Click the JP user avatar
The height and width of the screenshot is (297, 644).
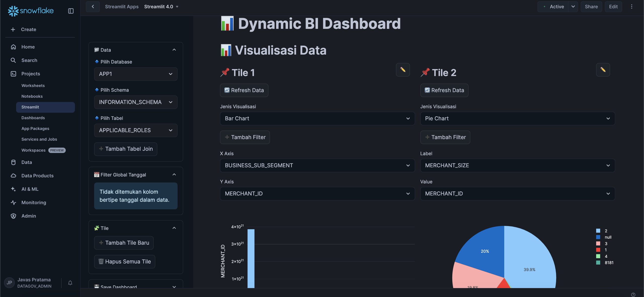tap(9, 283)
